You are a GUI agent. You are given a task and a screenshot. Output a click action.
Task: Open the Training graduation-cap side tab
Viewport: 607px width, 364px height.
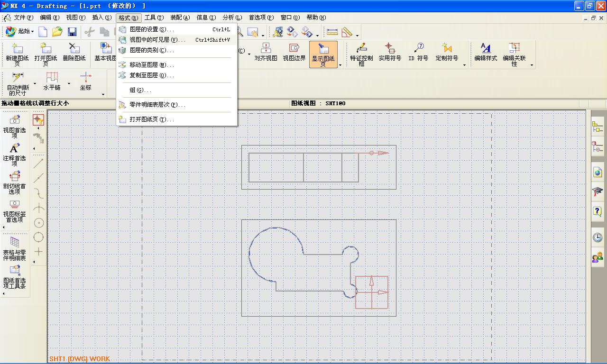(598, 191)
